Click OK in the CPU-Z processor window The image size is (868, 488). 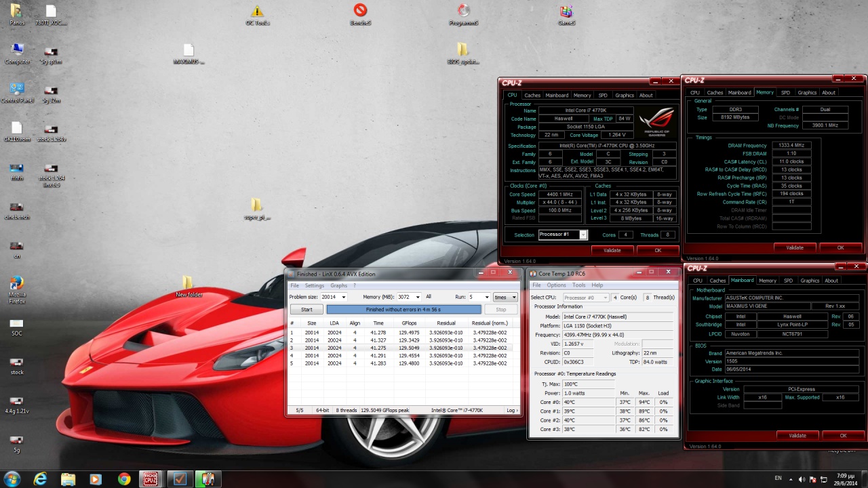coord(658,250)
